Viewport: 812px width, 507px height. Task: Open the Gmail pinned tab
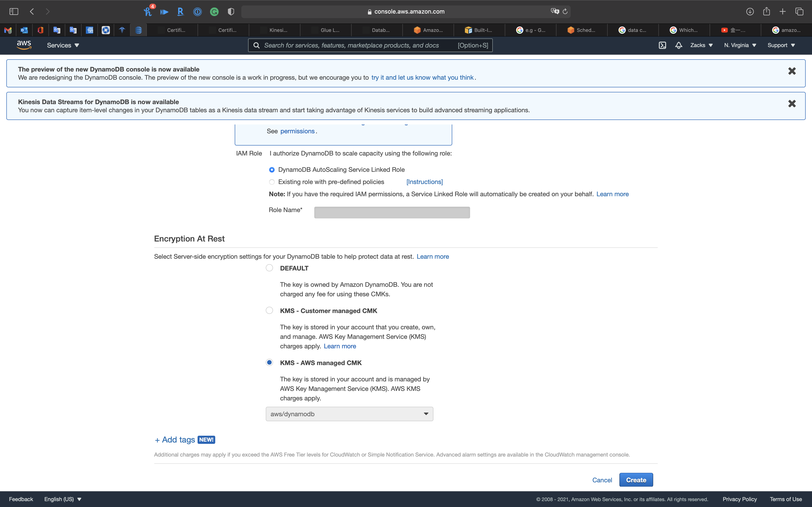(8, 30)
